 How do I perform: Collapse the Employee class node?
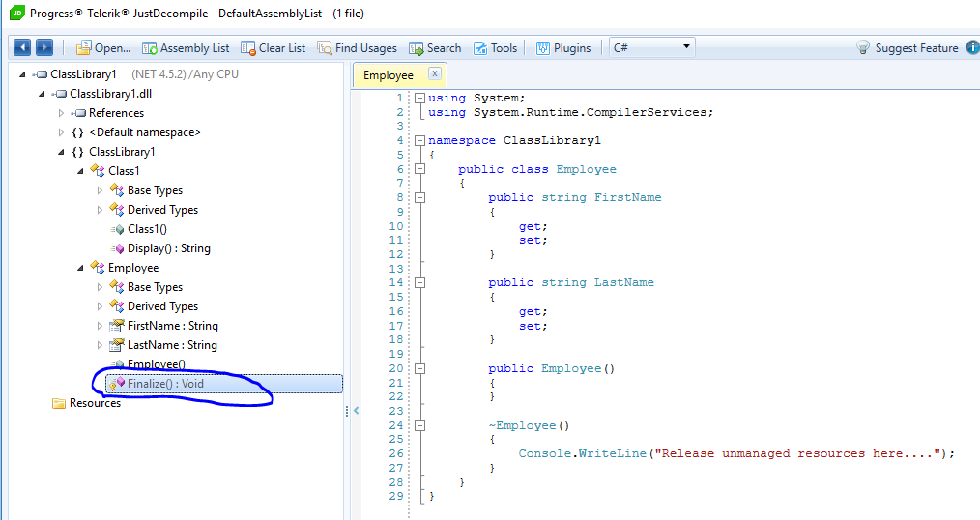tap(80, 268)
